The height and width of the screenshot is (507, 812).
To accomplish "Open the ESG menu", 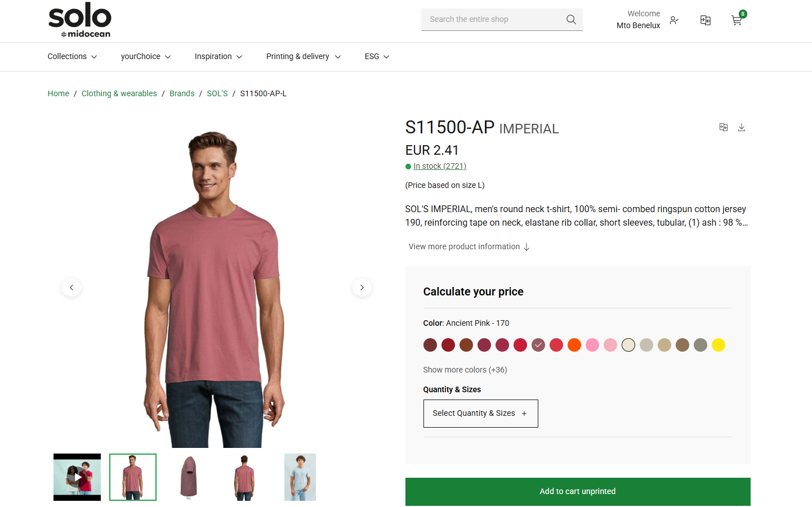I will click(x=377, y=57).
